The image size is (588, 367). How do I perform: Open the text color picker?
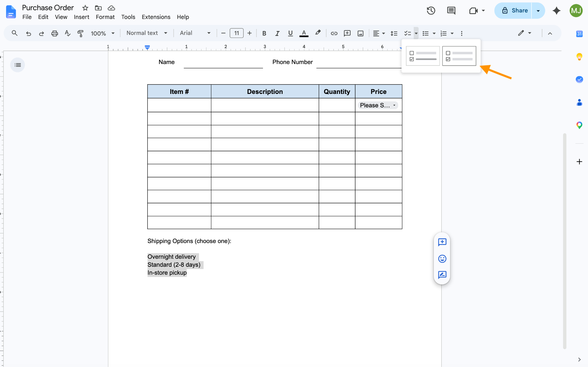click(304, 33)
